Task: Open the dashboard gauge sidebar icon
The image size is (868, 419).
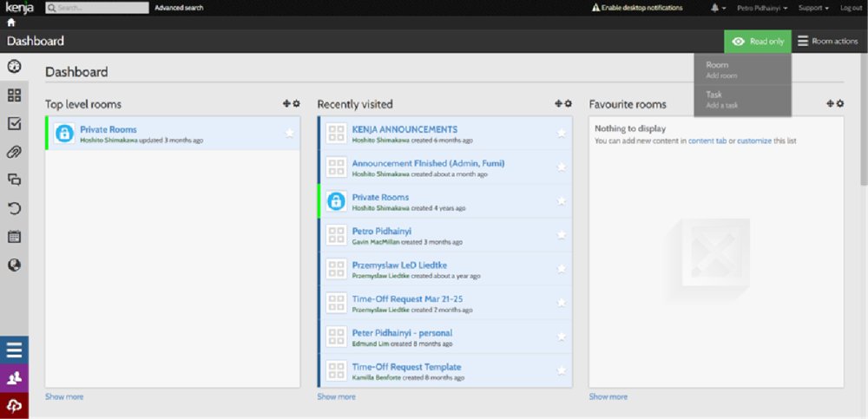Action: (15, 67)
